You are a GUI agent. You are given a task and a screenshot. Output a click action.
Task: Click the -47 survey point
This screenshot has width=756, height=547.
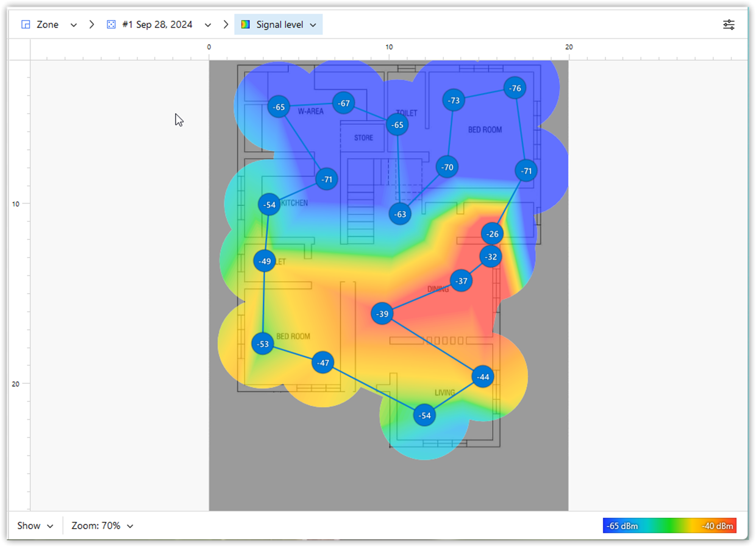[x=323, y=363]
